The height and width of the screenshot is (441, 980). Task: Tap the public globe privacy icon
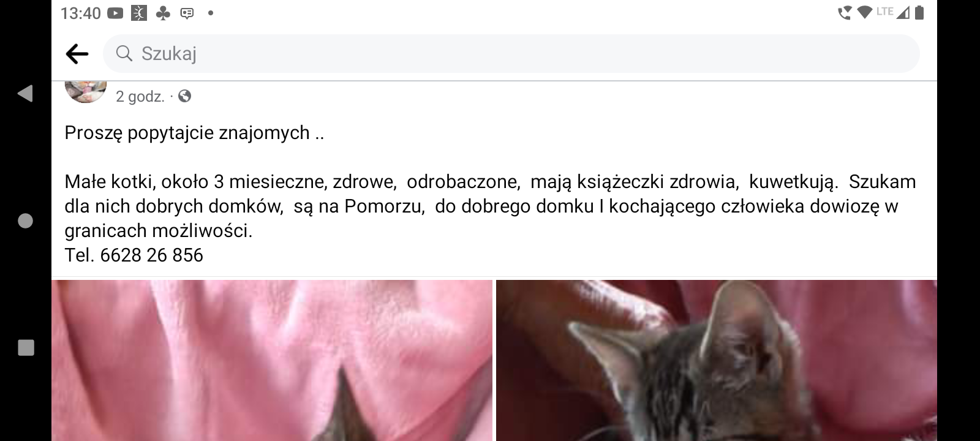[184, 96]
